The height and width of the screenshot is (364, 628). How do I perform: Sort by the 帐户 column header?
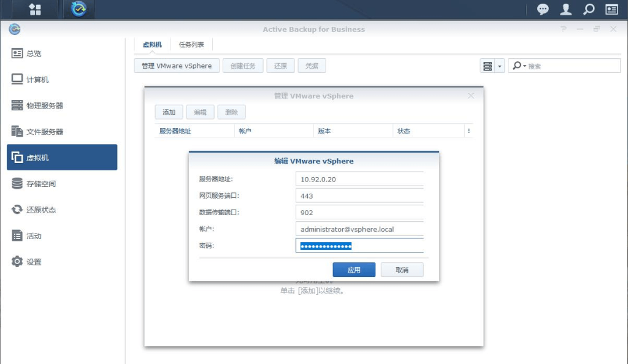click(274, 131)
